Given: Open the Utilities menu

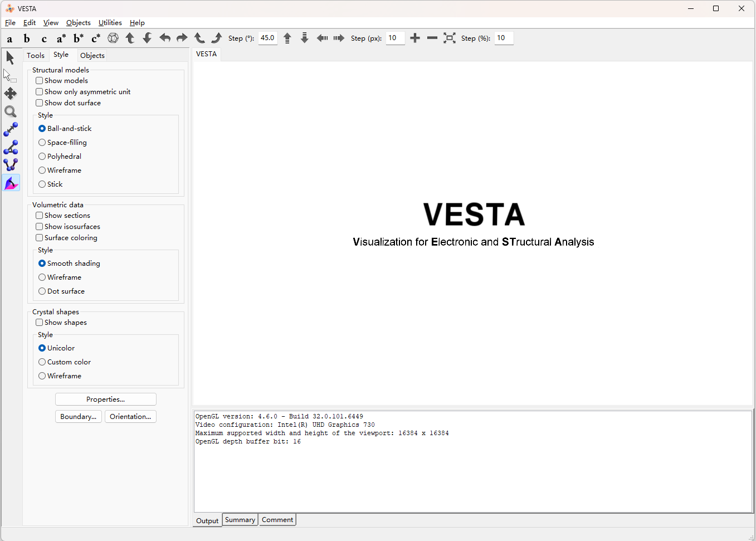Looking at the screenshot, I should coord(110,23).
